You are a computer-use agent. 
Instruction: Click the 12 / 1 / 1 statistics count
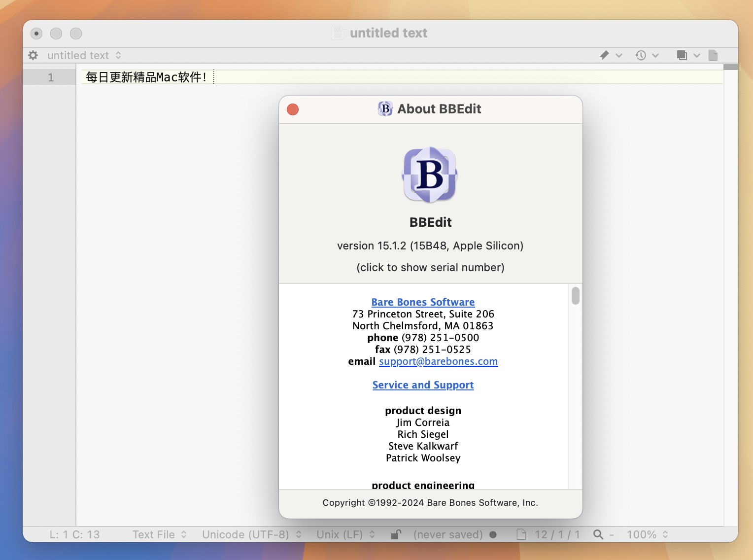pos(557,534)
